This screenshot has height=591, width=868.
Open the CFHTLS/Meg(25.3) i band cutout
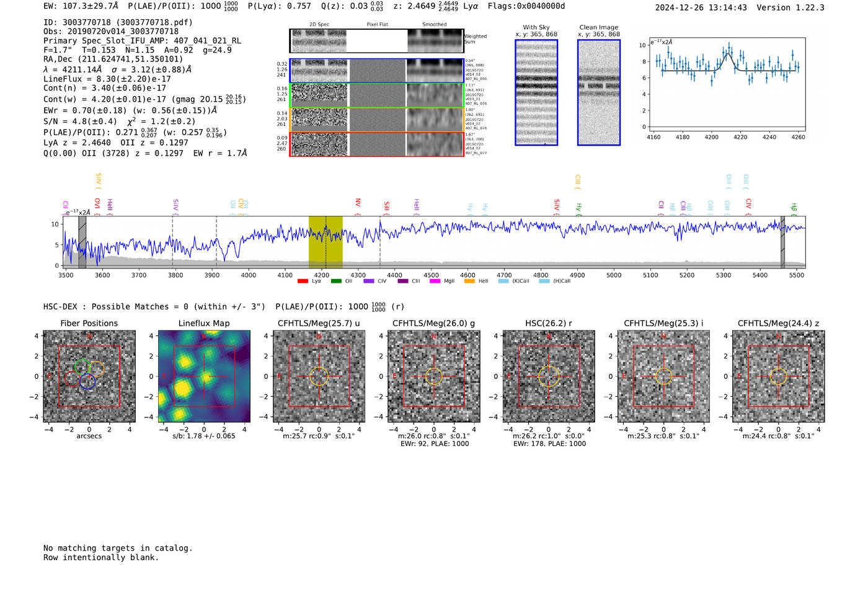click(x=663, y=376)
